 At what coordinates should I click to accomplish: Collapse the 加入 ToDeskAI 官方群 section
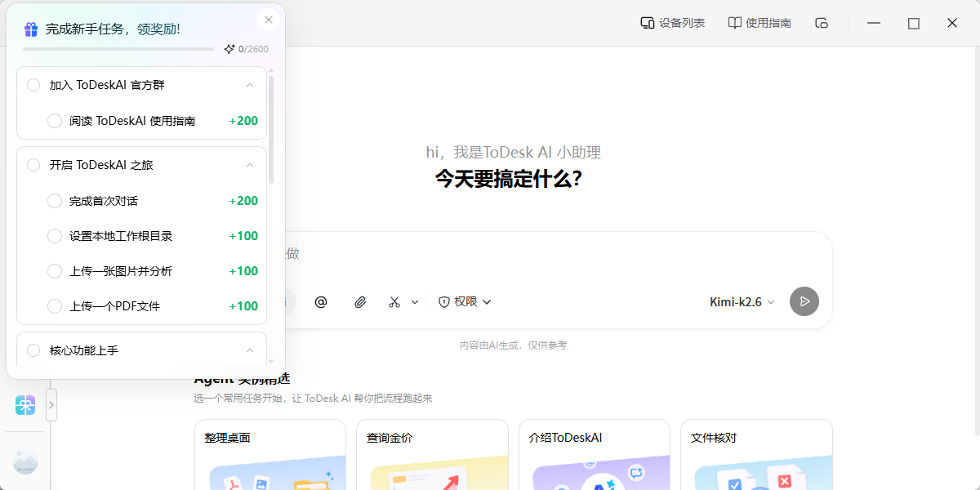coord(250,85)
